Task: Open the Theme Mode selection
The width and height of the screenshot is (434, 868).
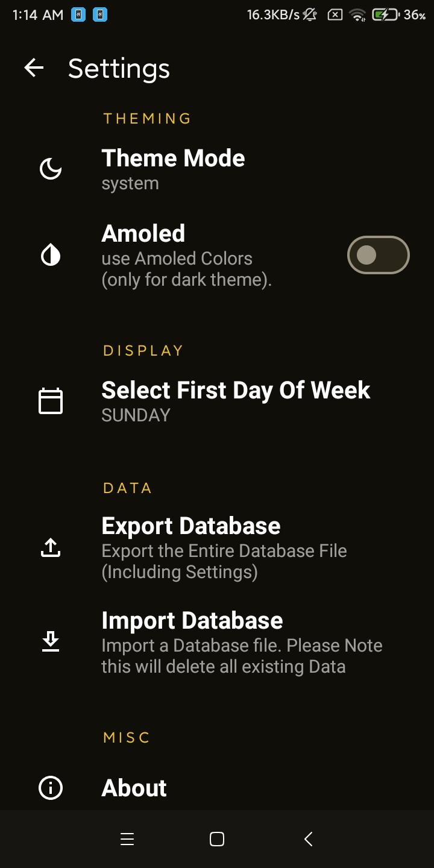Action: tap(174, 159)
